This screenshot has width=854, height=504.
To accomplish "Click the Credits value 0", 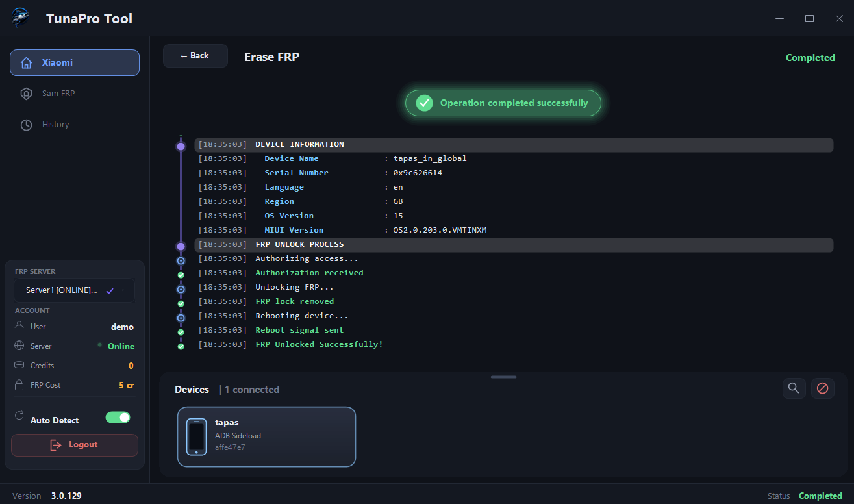I will (131, 366).
